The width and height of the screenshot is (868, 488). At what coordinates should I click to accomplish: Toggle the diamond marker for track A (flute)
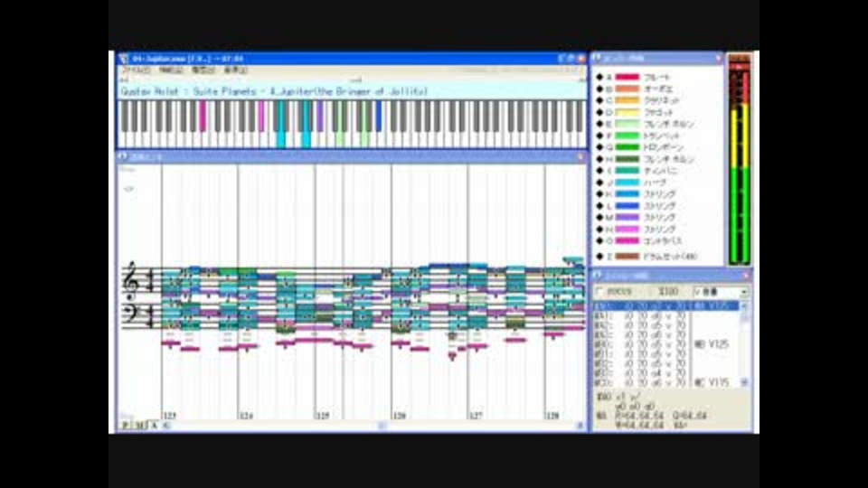pyautogui.click(x=599, y=77)
